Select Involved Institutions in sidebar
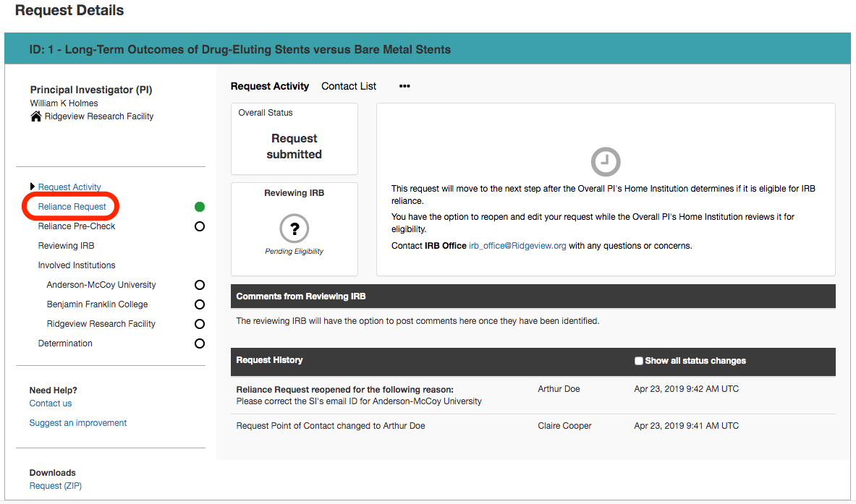 pos(77,265)
